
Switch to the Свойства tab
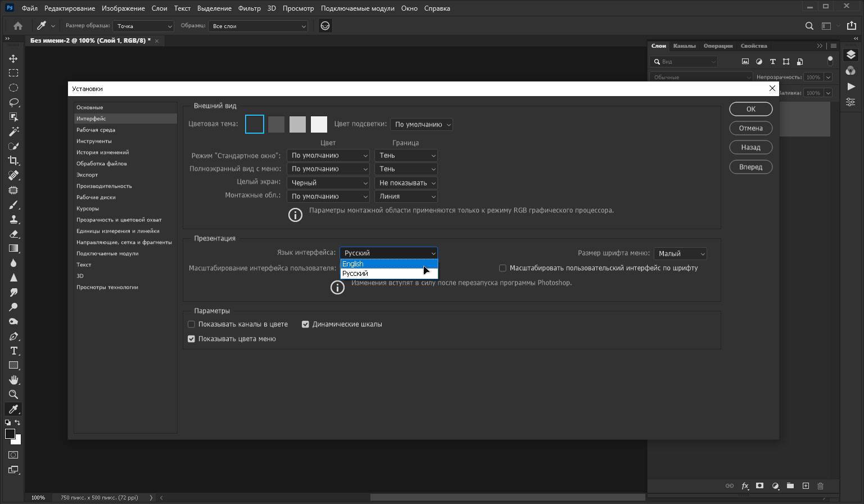pos(753,46)
